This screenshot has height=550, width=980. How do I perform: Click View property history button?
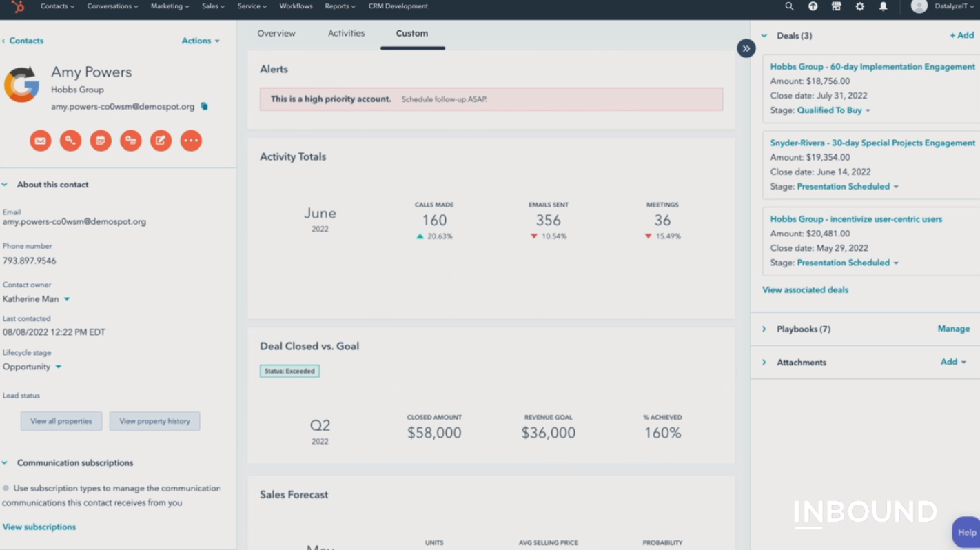click(x=154, y=421)
